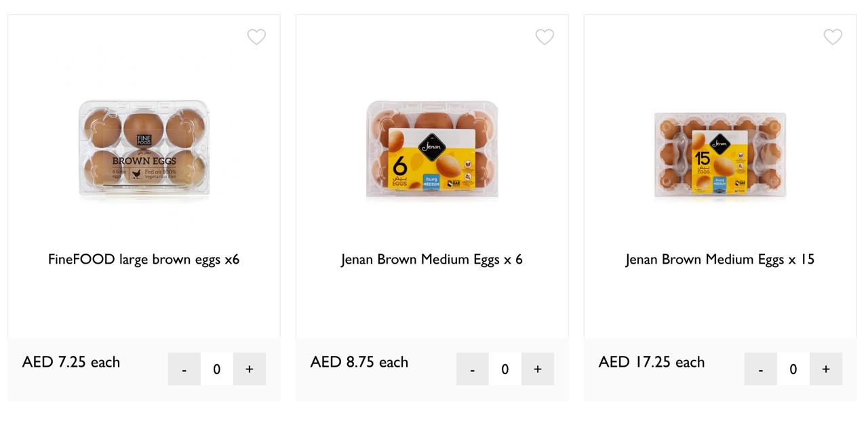The height and width of the screenshot is (425, 868).
Task: Add Jenan Medium Eggs x 6 to wishlist
Action: click(x=545, y=37)
